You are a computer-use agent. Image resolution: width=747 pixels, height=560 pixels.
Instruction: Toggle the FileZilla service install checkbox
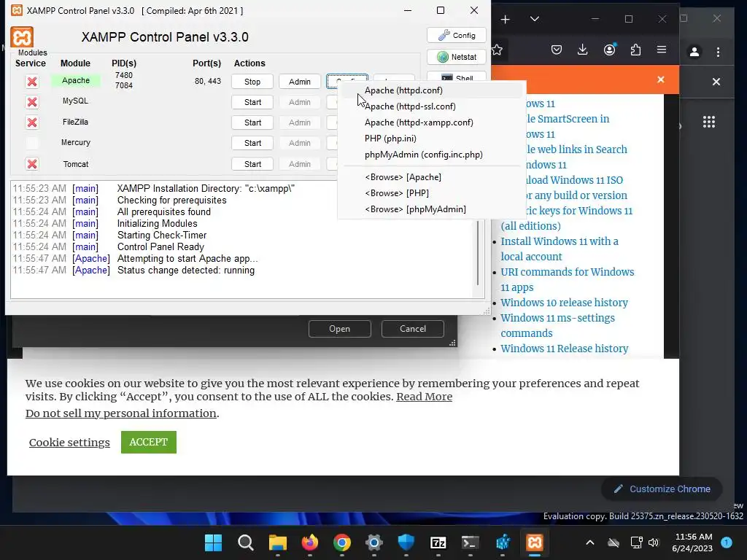tap(32, 122)
